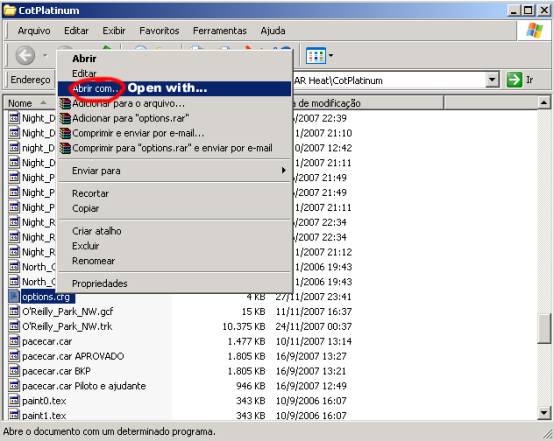Expand the Back button history arrow
Image resolution: width=554 pixels, height=441 pixels.
45,55
